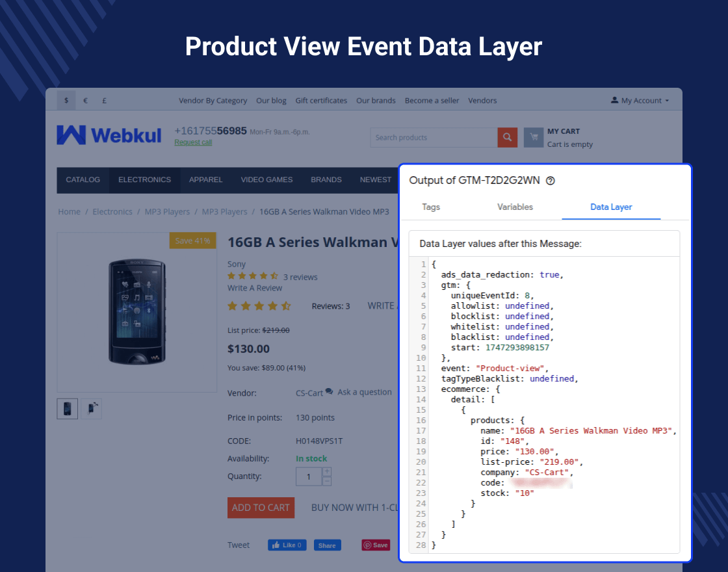
Task: Open the Our brands link
Action: [x=376, y=100]
